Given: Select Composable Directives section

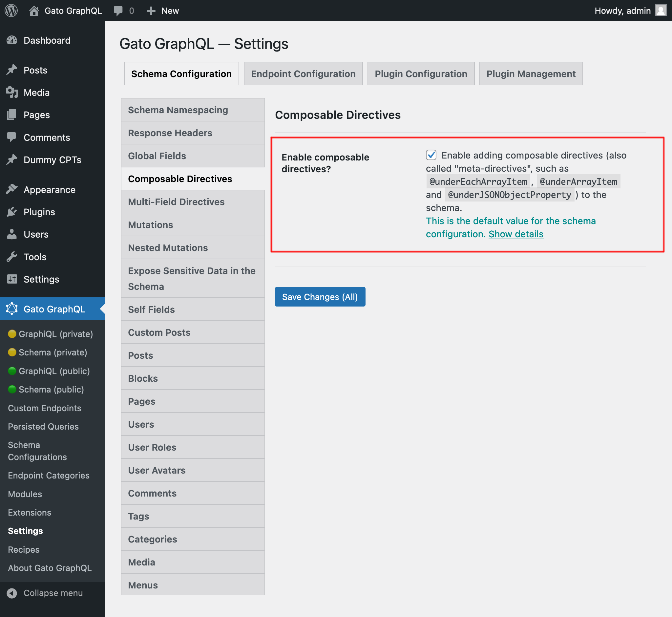Looking at the screenshot, I should pyautogui.click(x=193, y=179).
